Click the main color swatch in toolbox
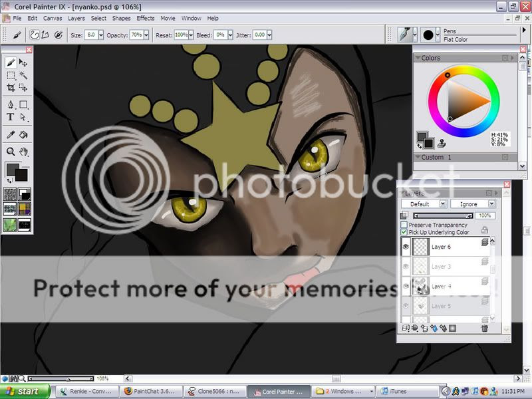 click(13, 170)
